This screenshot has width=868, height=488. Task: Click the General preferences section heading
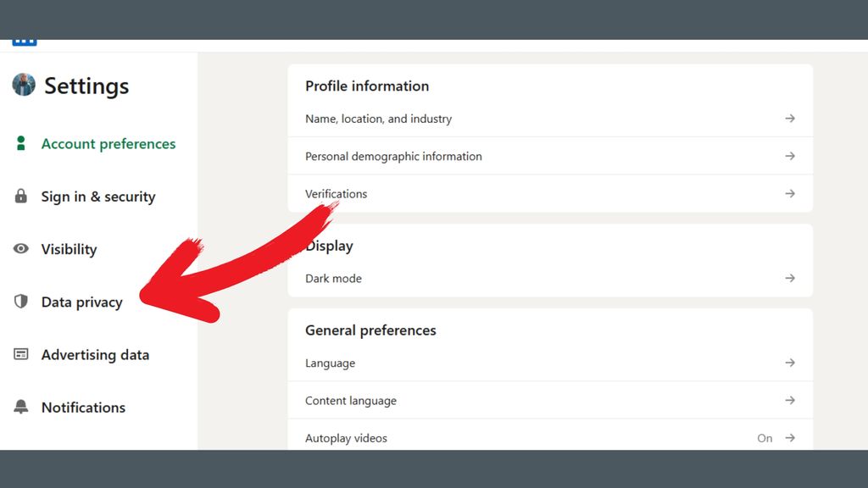pyautogui.click(x=370, y=330)
